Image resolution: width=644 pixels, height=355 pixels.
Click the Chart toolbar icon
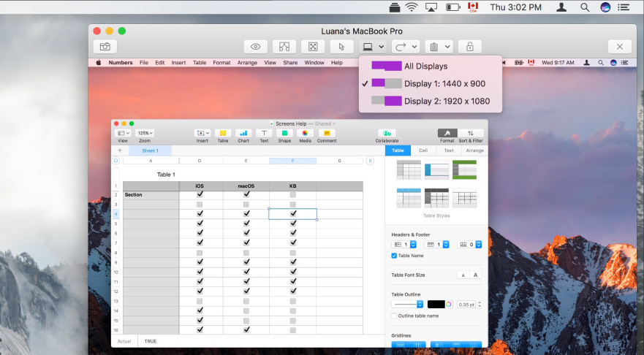(243, 133)
